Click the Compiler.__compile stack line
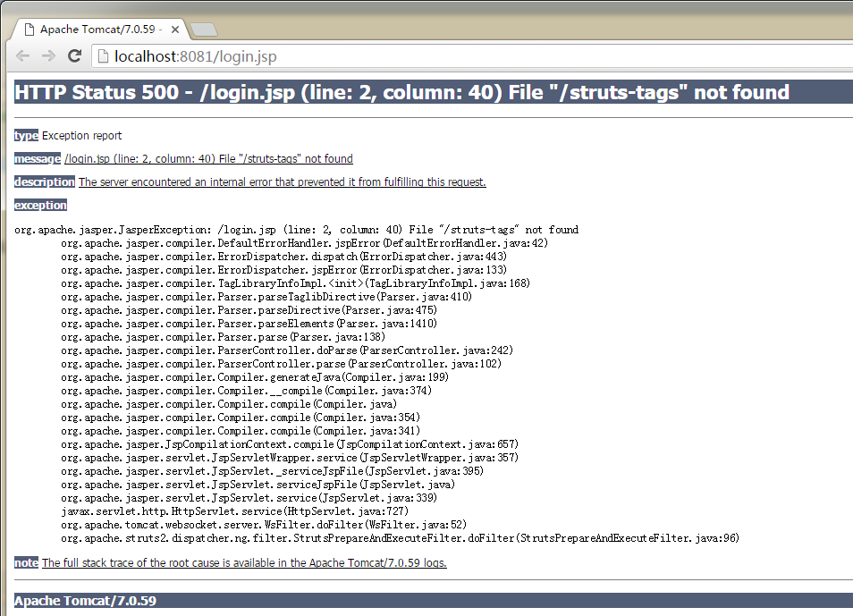The width and height of the screenshot is (853, 616). [x=247, y=391]
